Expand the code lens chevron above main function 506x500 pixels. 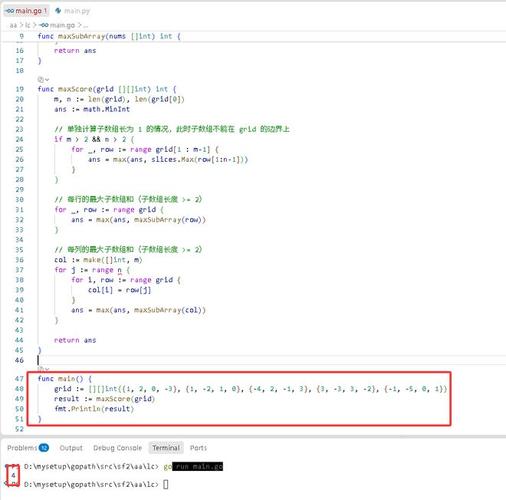tap(47, 369)
